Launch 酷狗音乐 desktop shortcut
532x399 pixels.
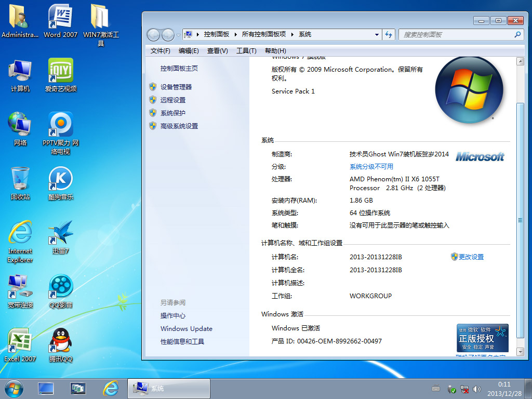pyautogui.click(x=60, y=183)
